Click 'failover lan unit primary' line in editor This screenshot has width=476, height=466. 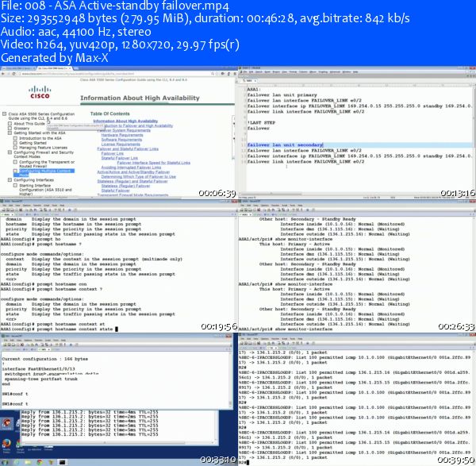[x=282, y=94]
